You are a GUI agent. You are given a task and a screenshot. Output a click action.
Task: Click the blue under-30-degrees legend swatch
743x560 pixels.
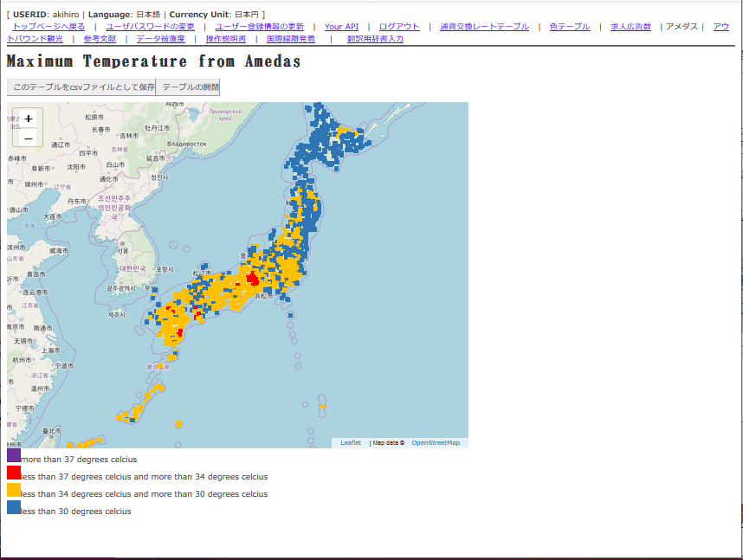pyautogui.click(x=14, y=507)
